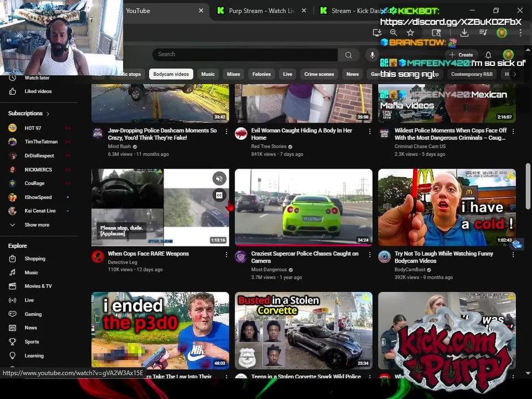Select Music filter chip

208,74
